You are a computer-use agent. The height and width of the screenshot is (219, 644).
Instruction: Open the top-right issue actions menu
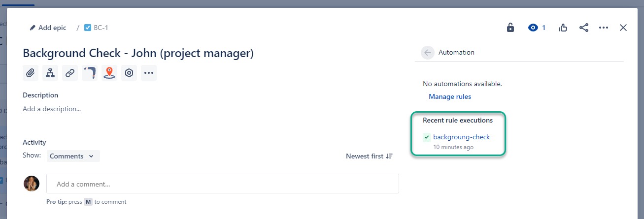point(604,28)
